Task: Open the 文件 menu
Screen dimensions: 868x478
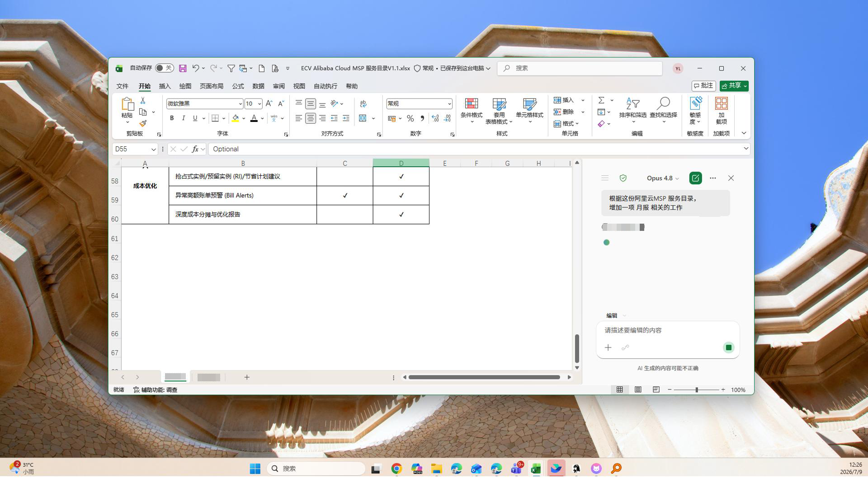Action: click(123, 86)
